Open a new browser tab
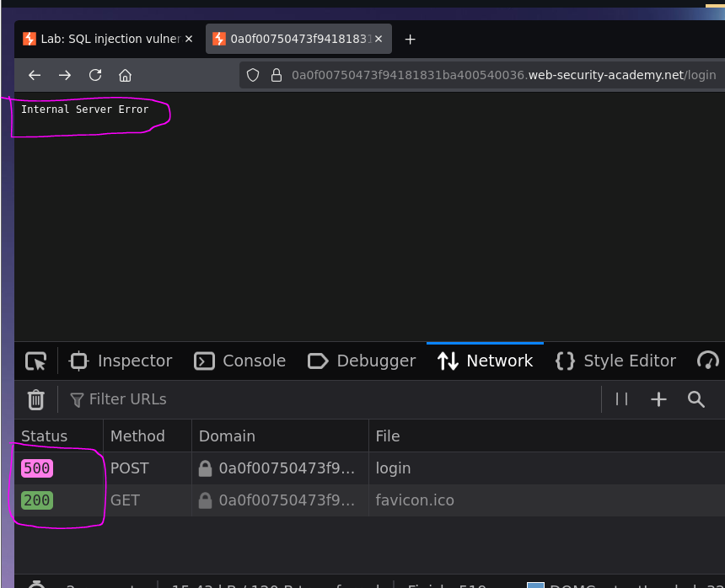725x588 pixels. pyautogui.click(x=410, y=40)
